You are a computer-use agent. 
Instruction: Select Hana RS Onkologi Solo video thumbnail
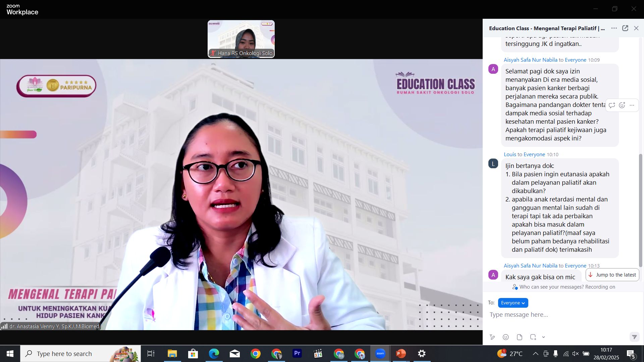241,39
